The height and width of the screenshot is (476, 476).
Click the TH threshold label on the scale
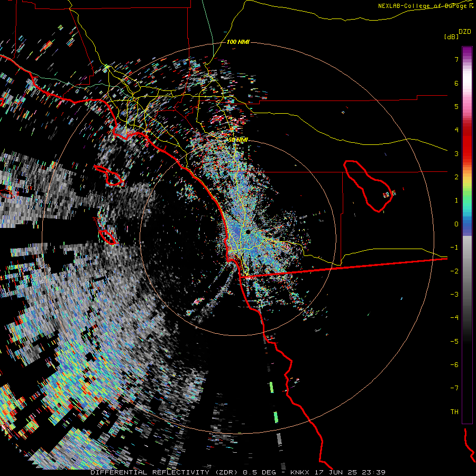(x=454, y=411)
